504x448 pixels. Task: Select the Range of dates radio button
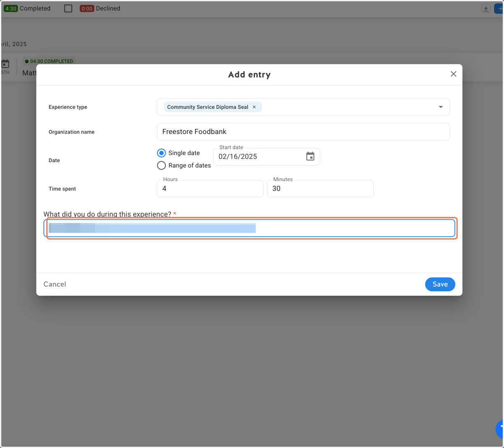[161, 166]
